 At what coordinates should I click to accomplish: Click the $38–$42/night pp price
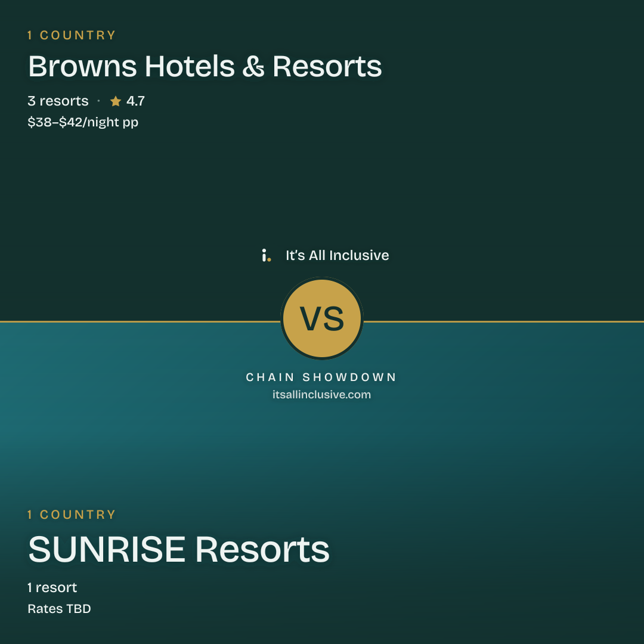83,122
